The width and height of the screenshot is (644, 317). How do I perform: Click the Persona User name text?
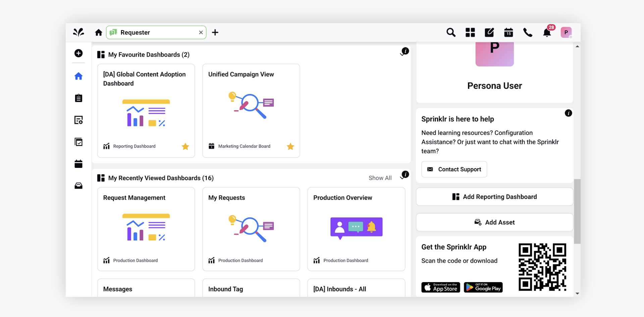494,86
